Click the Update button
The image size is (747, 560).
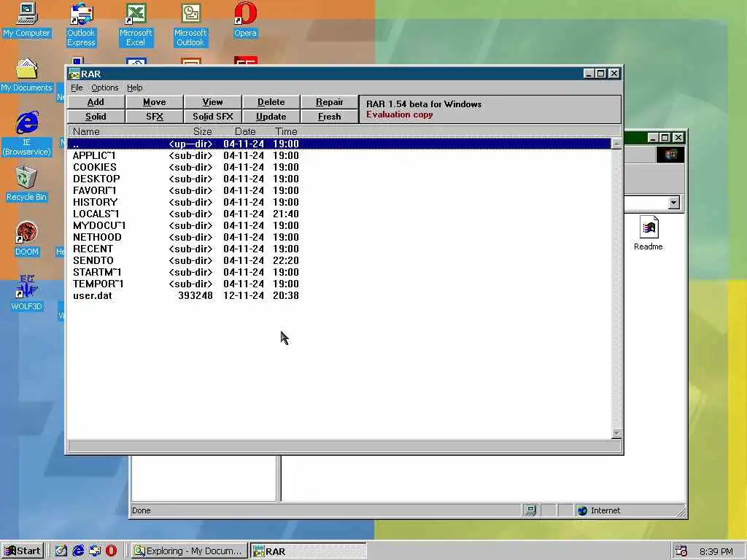pos(271,117)
